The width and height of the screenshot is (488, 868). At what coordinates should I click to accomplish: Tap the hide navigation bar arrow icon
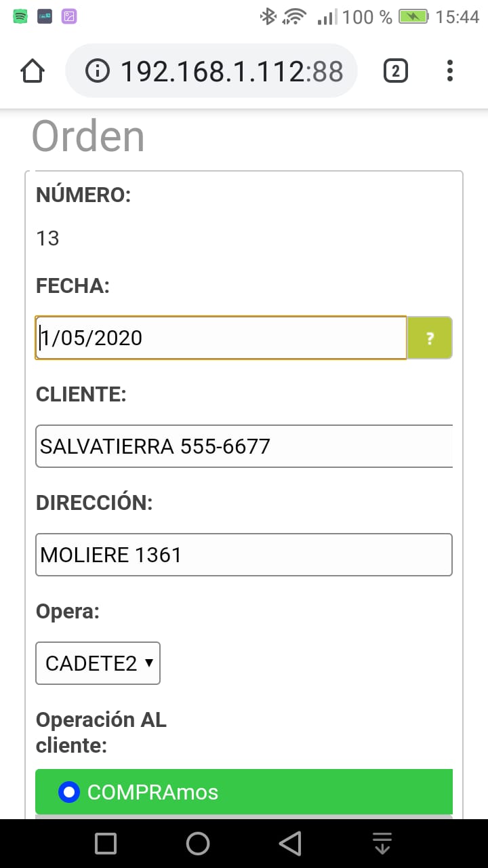click(x=383, y=844)
